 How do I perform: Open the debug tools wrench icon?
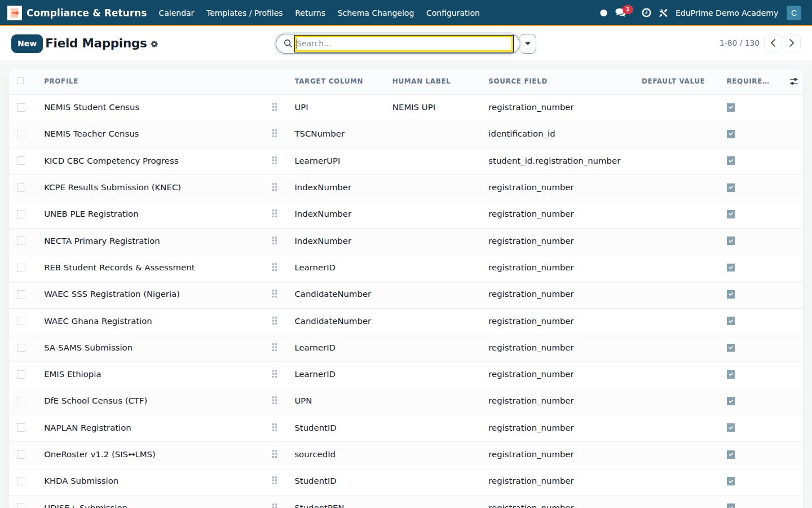pyautogui.click(x=664, y=12)
